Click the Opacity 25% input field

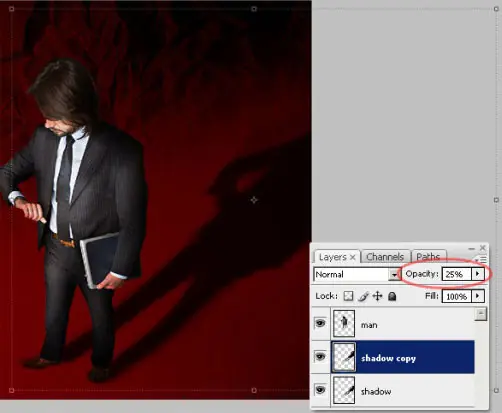457,274
